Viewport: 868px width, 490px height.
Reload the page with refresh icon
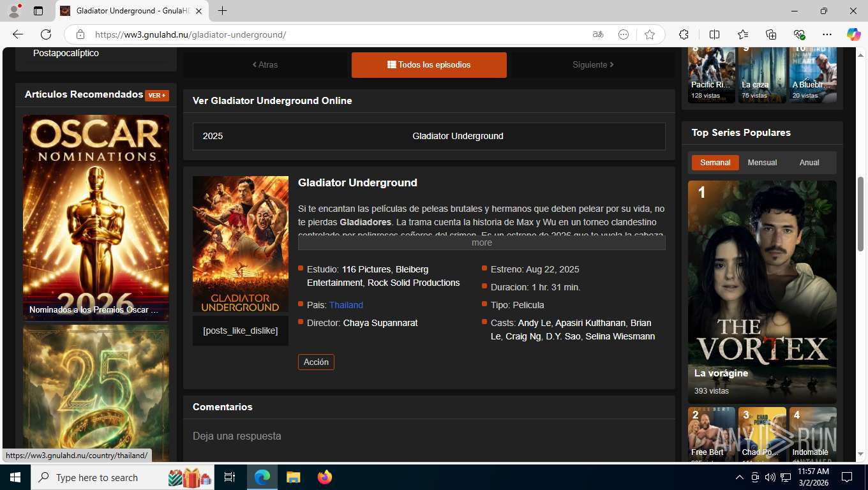point(46,34)
